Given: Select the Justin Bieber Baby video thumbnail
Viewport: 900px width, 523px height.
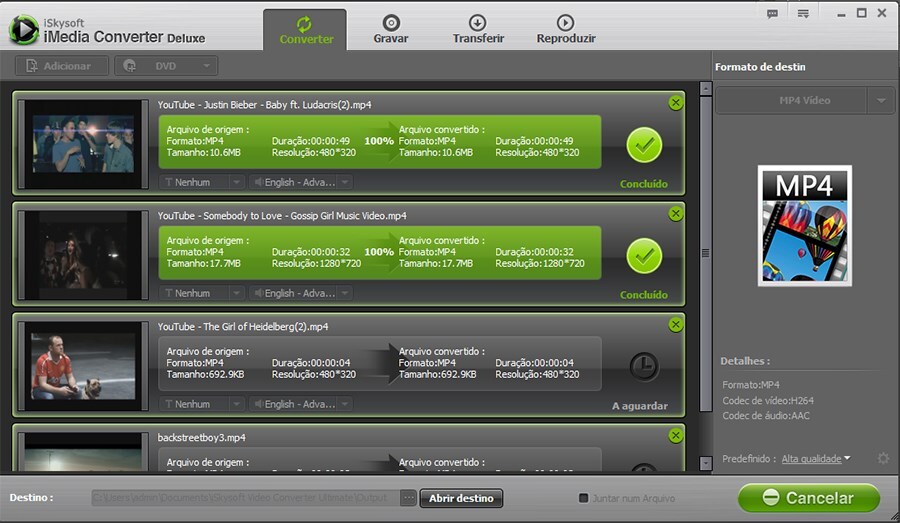Looking at the screenshot, I should [83, 144].
